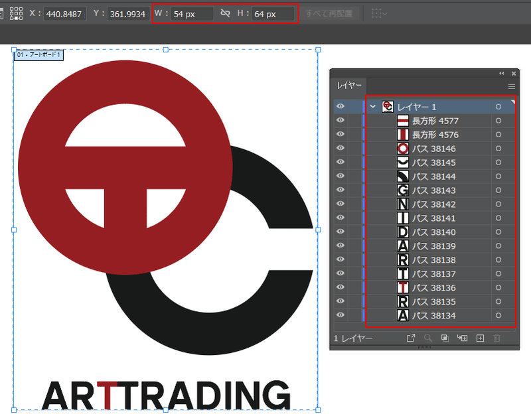Click the red T thumbnail of パス 38136
The image size is (531, 420).
(x=403, y=287)
